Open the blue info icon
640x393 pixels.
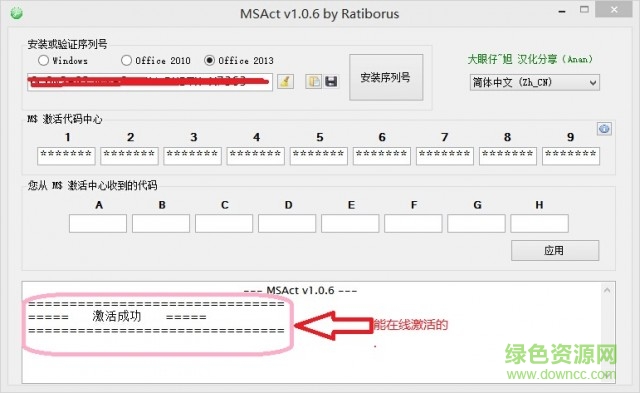604,129
